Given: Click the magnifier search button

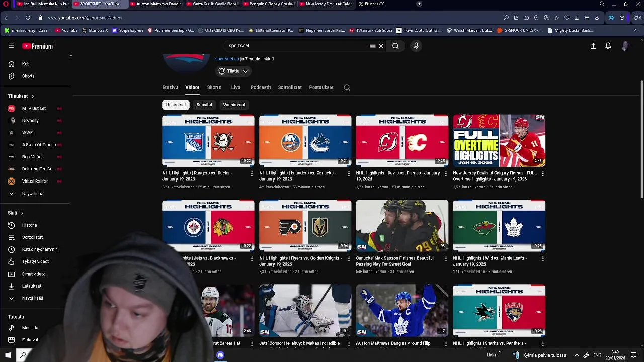Looking at the screenshot, I should tap(395, 46).
